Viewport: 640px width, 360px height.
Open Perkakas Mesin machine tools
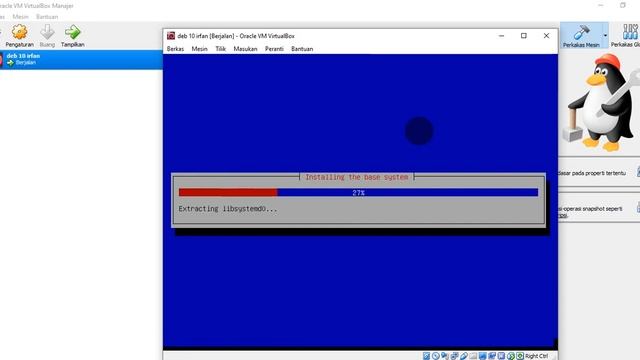[581, 36]
